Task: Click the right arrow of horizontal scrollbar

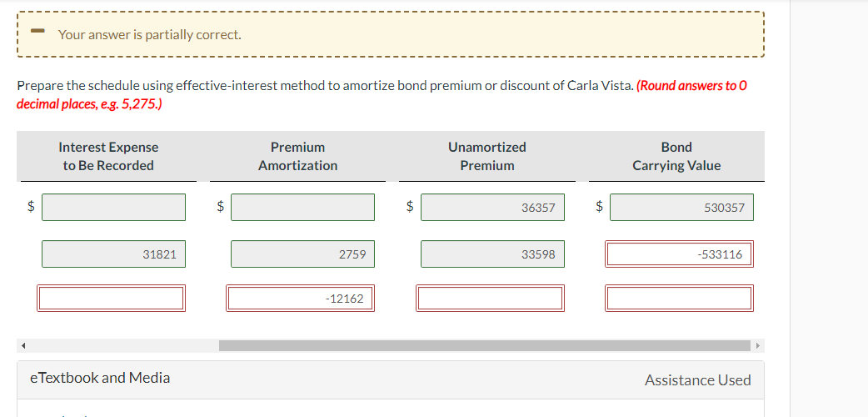Action: coord(758,345)
